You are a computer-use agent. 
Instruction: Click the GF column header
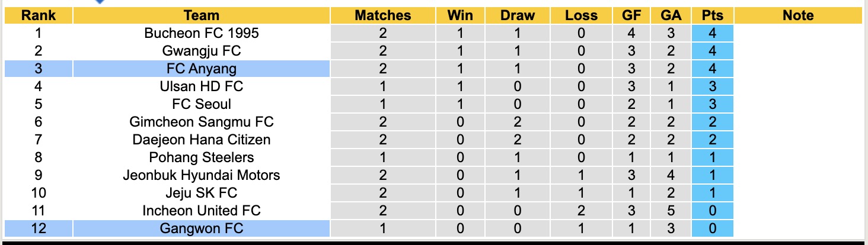pyautogui.click(x=631, y=15)
